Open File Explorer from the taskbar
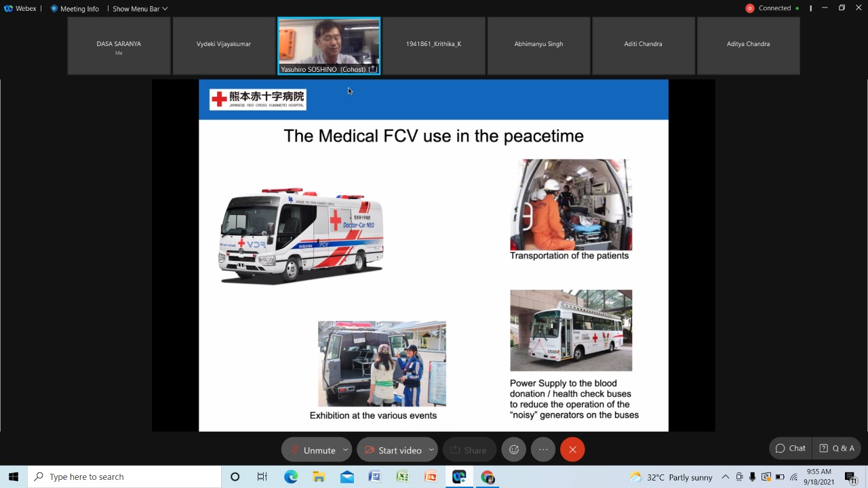The image size is (868, 488). tap(319, 477)
